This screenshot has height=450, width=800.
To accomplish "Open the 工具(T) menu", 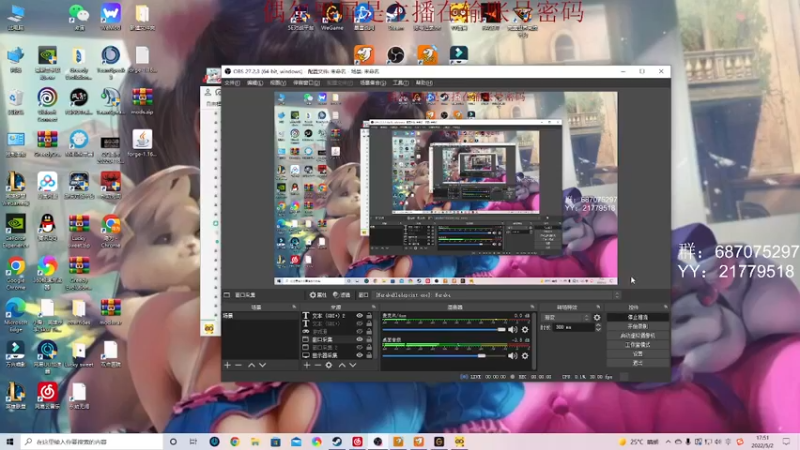I will [401, 83].
